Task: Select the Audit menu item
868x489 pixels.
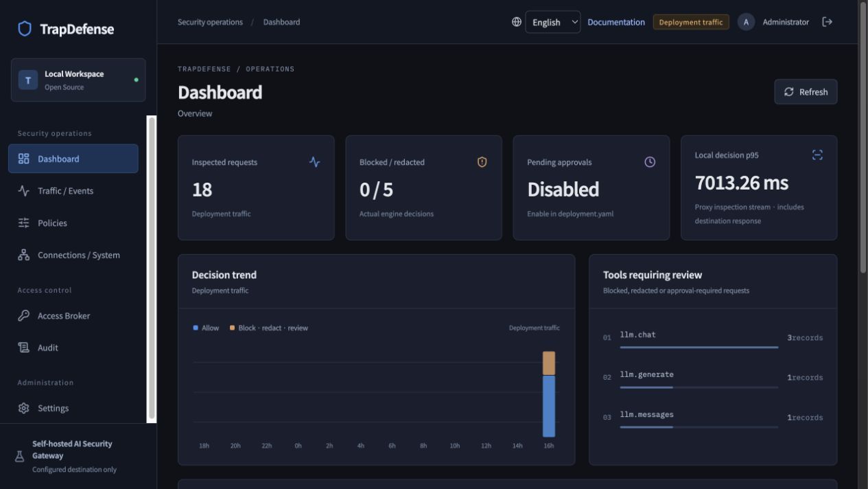Action: [73, 348]
